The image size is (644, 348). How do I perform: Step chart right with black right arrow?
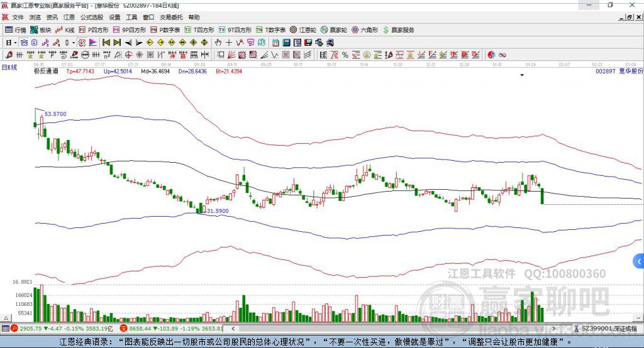pyautogui.click(x=139, y=42)
